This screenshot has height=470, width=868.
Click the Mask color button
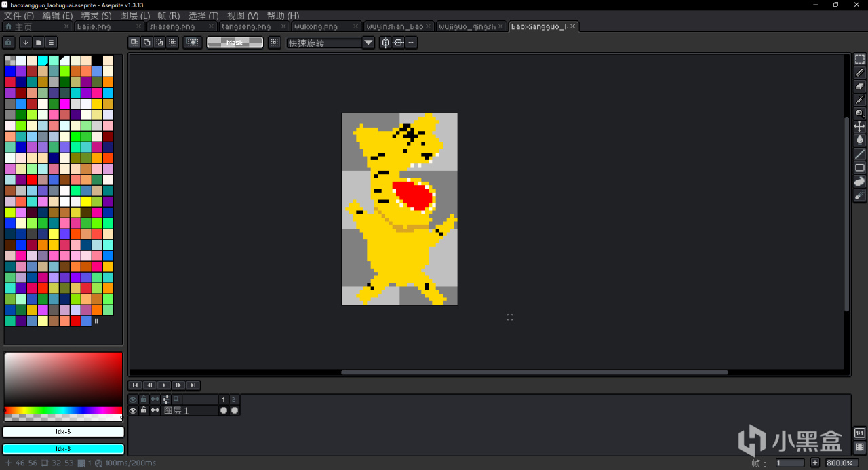[x=235, y=43]
